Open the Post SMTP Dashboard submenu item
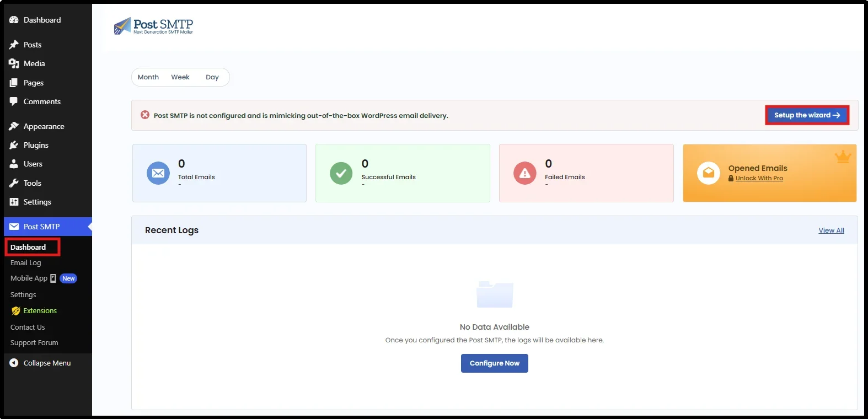Viewport: 868px width, 419px height. (x=28, y=247)
